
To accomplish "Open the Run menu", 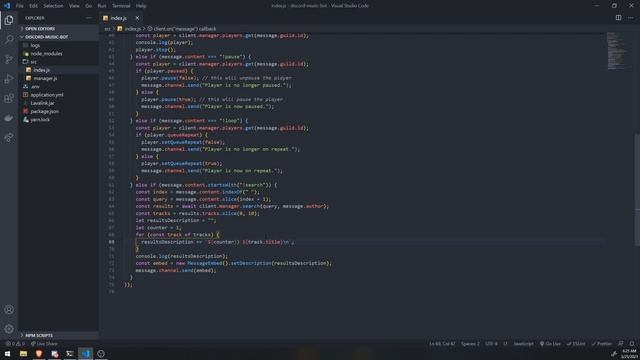I will (102, 6).
